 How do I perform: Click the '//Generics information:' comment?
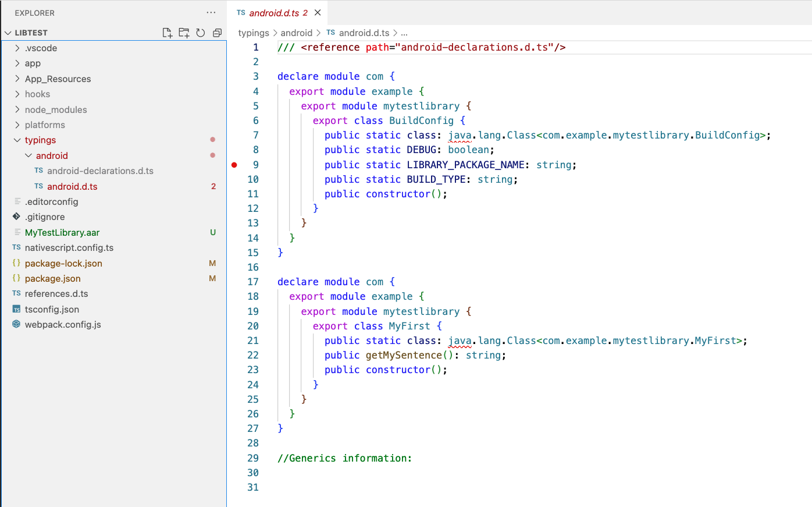pyautogui.click(x=344, y=458)
